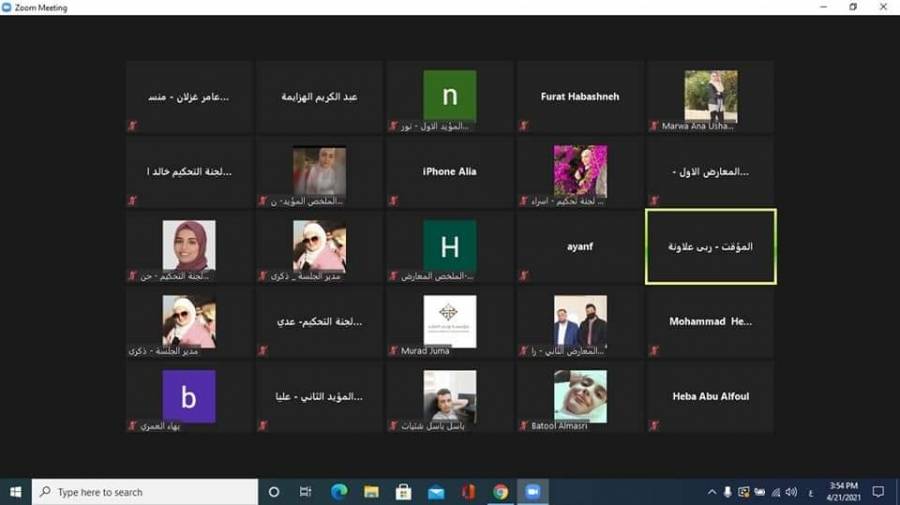900x505 pixels.
Task: Click muted mic icon on عامر غزلان tile
Action: point(133,126)
